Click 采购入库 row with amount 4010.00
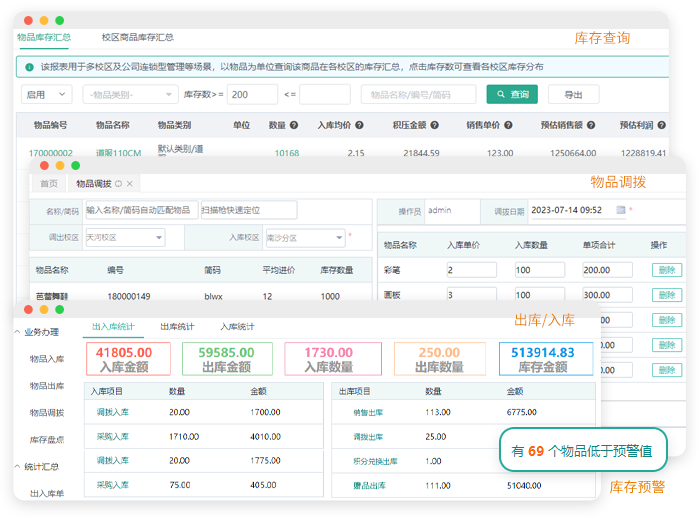The width and height of the screenshot is (699, 520). (x=204, y=437)
